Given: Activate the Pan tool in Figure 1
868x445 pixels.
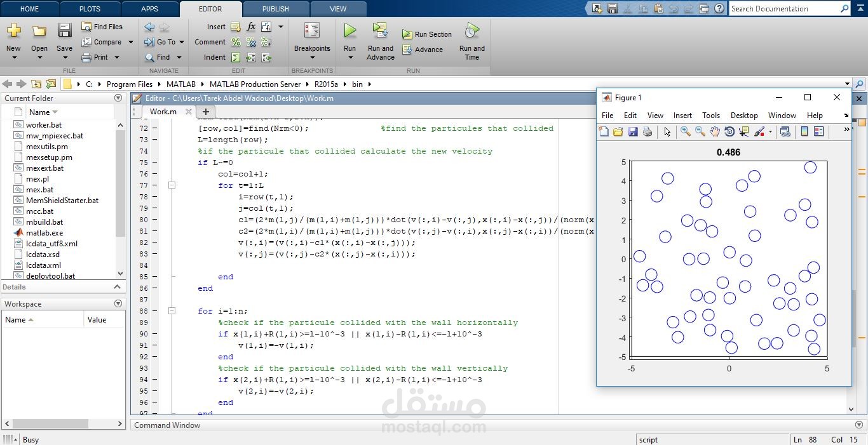Looking at the screenshot, I should [714, 131].
